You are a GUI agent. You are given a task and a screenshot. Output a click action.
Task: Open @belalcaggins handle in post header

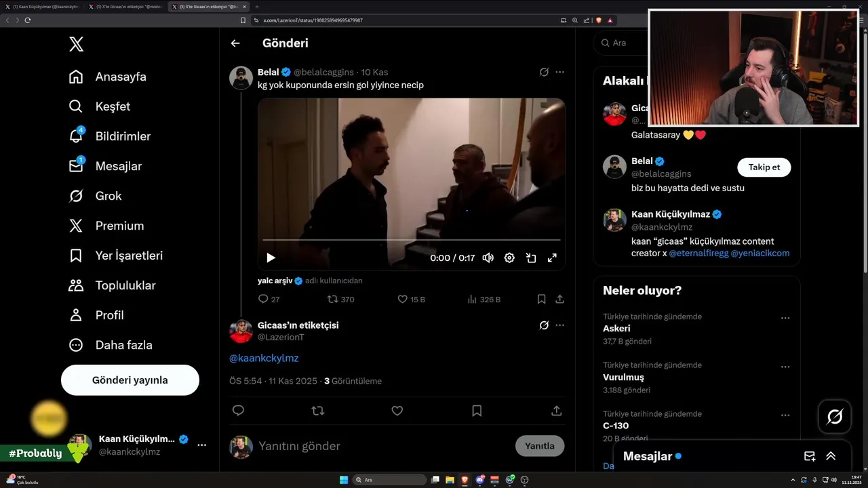[x=323, y=72]
